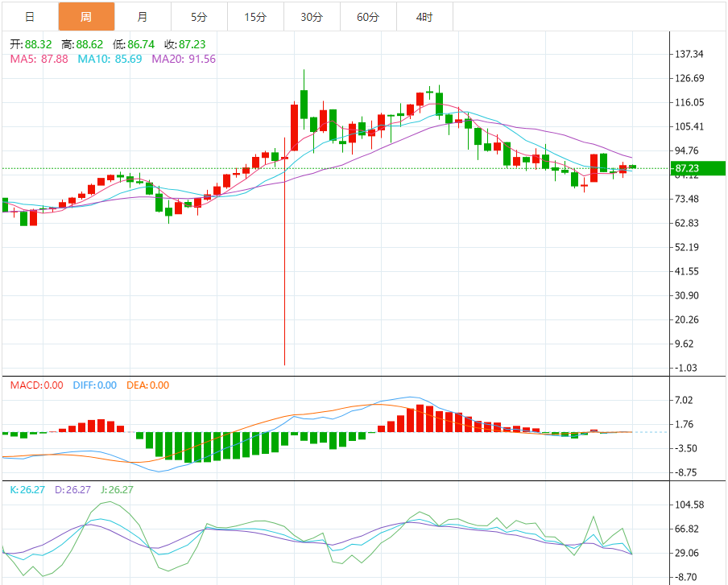The width and height of the screenshot is (728, 585).
Task: Select the MACD indicator value label
Action: click(x=36, y=385)
